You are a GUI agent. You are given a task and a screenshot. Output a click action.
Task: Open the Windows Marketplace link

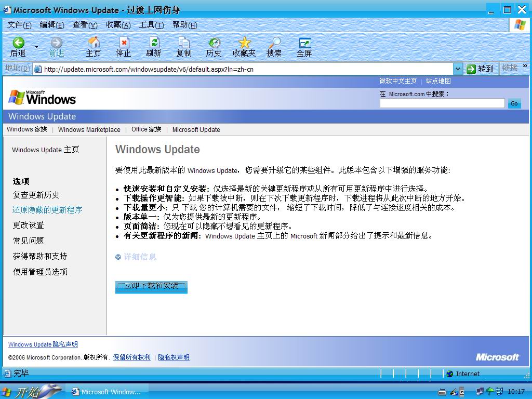tap(89, 129)
